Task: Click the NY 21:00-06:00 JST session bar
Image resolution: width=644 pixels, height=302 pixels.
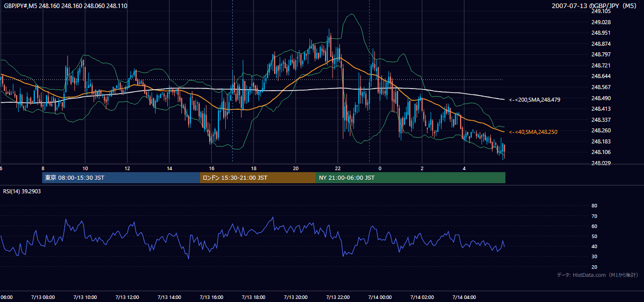Action: (411, 178)
